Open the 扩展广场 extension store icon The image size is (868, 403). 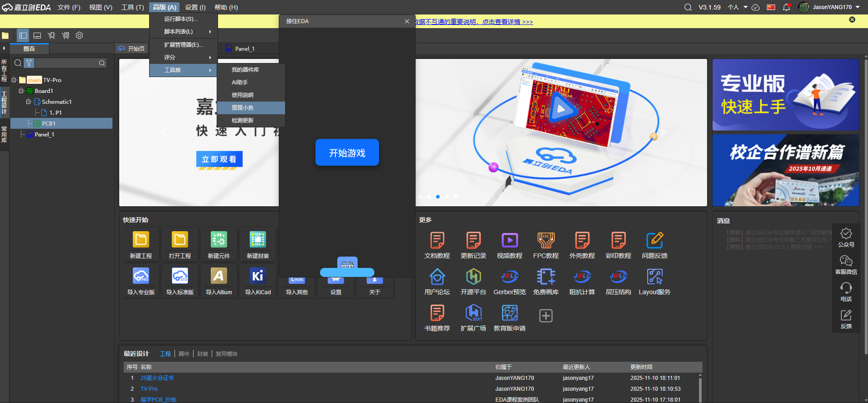click(474, 313)
